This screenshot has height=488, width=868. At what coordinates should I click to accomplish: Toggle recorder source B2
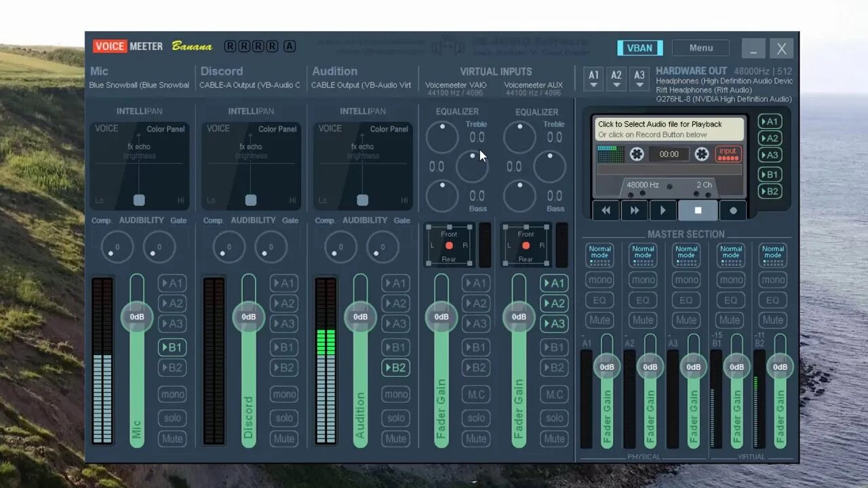770,191
